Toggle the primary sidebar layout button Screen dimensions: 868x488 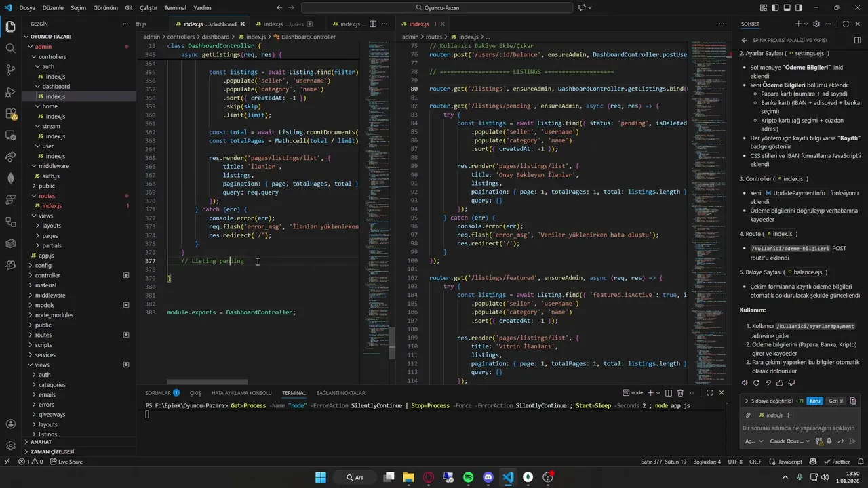(775, 7)
